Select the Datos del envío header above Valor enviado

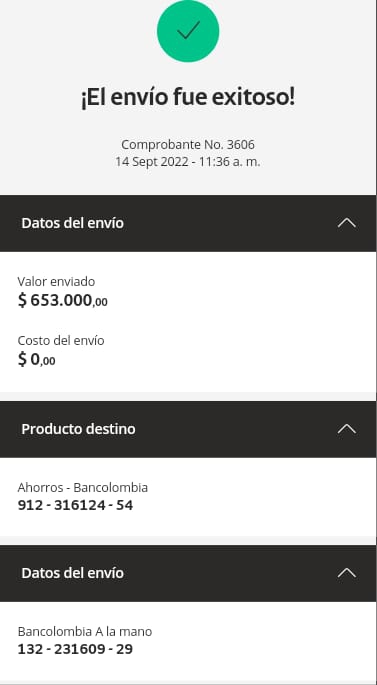pyautogui.click(x=188, y=223)
